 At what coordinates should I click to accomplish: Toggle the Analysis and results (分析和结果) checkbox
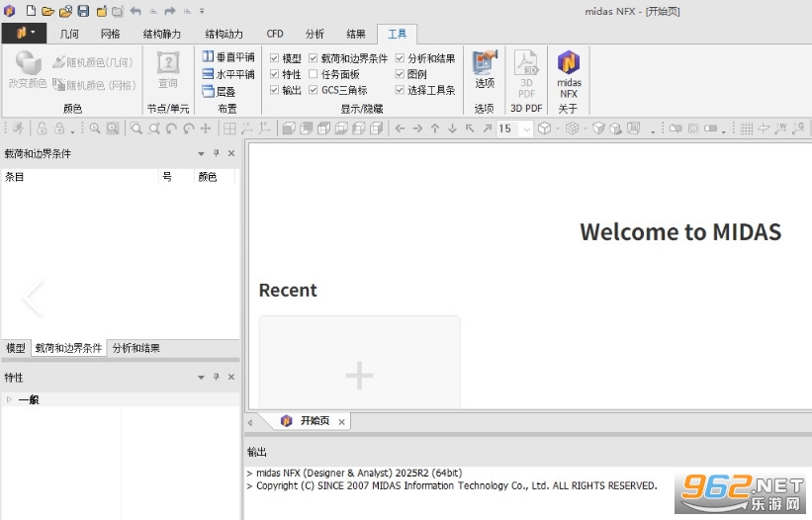coord(400,58)
